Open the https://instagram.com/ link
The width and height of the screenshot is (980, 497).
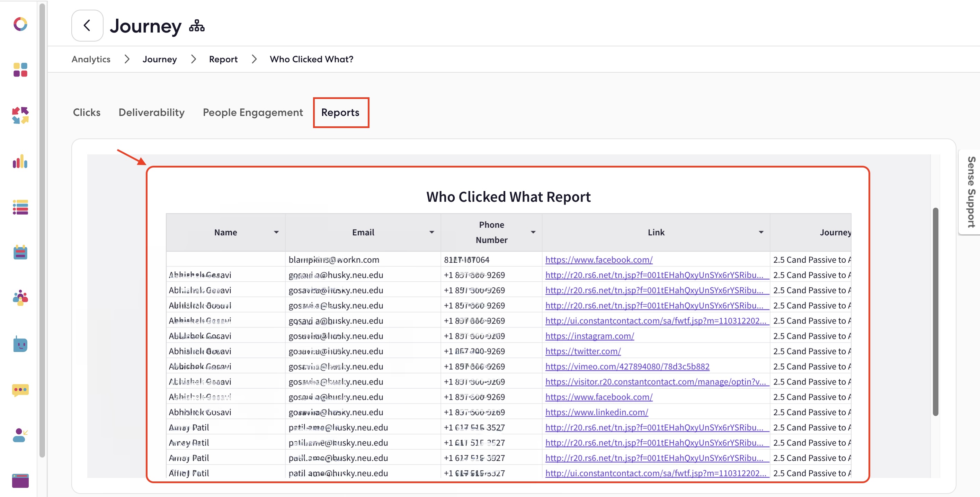point(590,336)
